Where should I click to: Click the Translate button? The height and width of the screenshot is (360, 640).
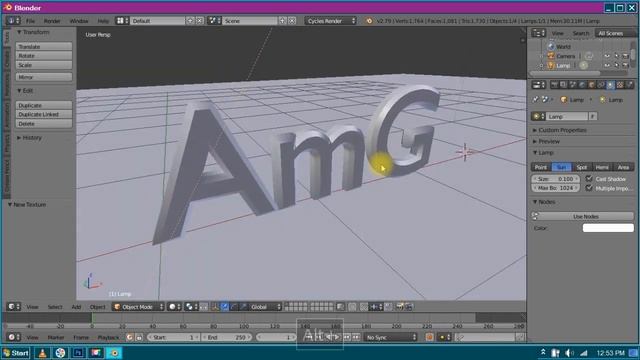click(44, 47)
